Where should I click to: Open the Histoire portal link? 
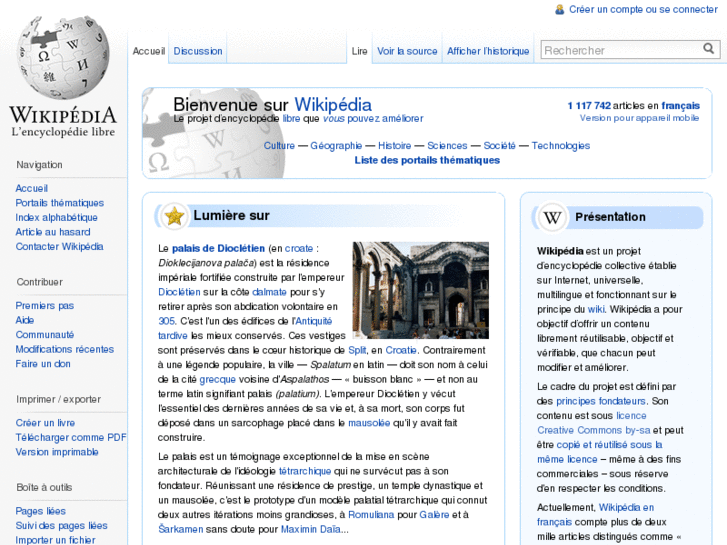pos(395,146)
